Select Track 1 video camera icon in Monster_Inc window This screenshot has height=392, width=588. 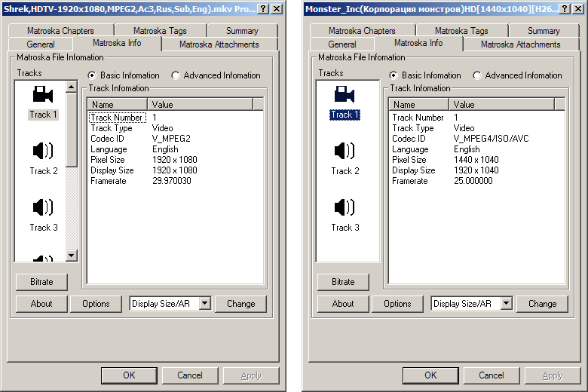[345, 94]
